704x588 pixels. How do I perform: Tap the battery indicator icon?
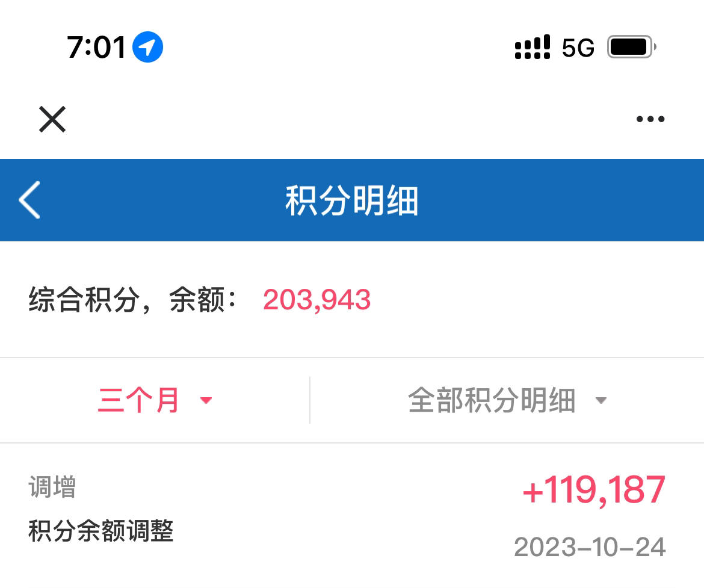click(632, 47)
